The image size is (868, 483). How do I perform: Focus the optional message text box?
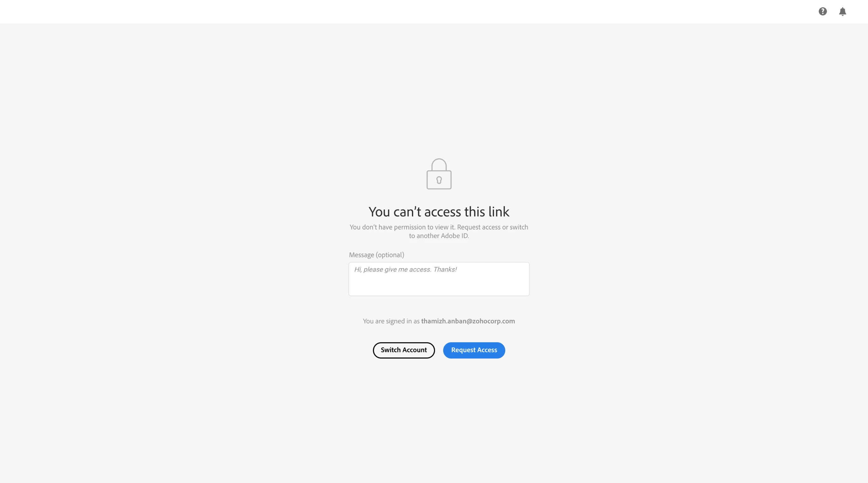click(439, 279)
